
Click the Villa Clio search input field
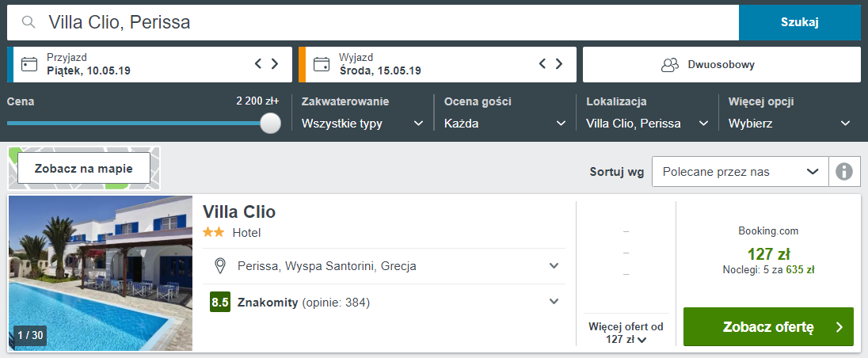(x=372, y=22)
